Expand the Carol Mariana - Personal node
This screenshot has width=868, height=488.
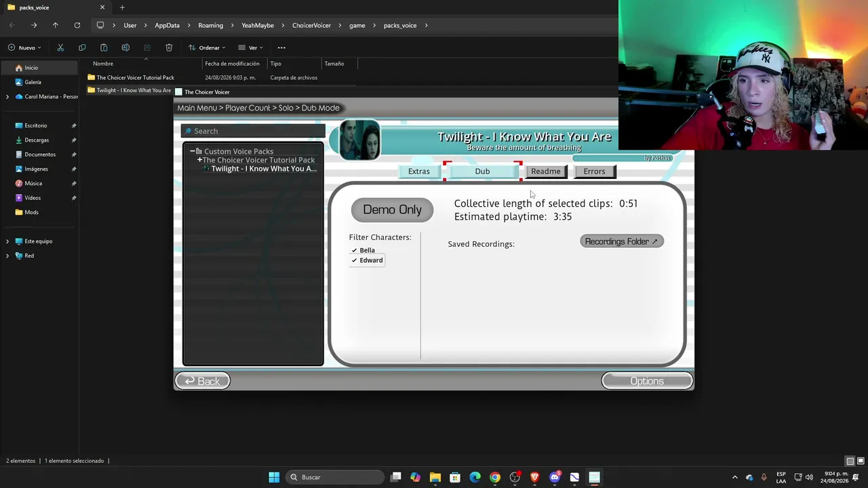click(x=7, y=97)
